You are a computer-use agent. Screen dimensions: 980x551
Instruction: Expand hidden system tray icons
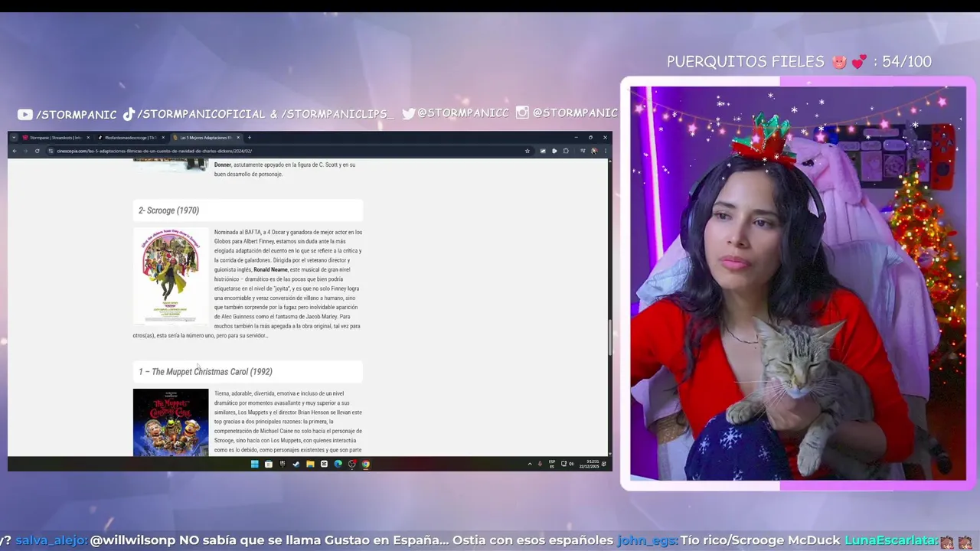click(530, 464)
